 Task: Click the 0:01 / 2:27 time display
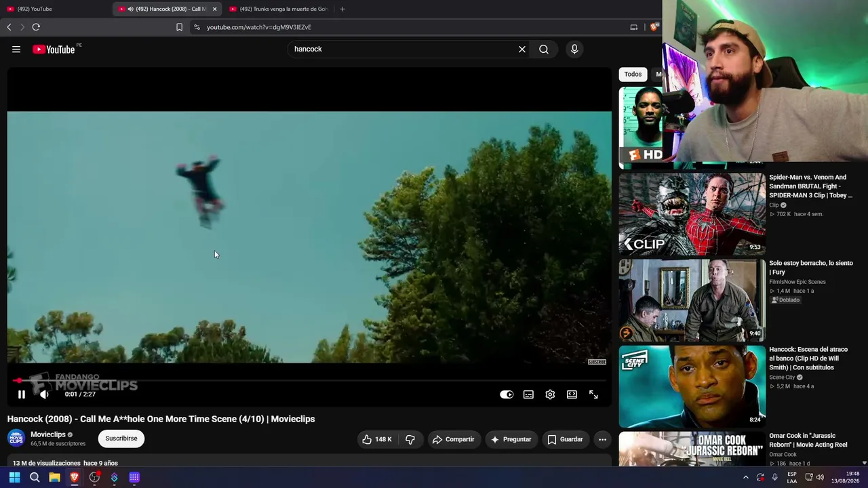pos(80,394)
